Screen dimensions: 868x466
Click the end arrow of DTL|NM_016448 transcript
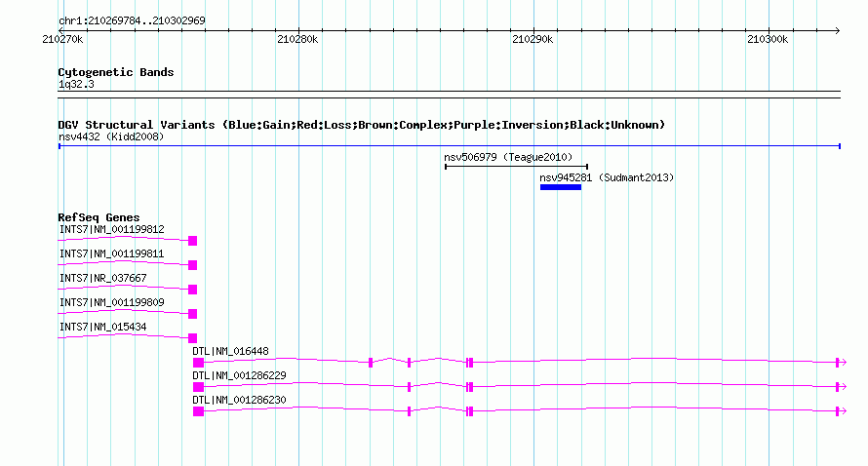click(843, 363)
